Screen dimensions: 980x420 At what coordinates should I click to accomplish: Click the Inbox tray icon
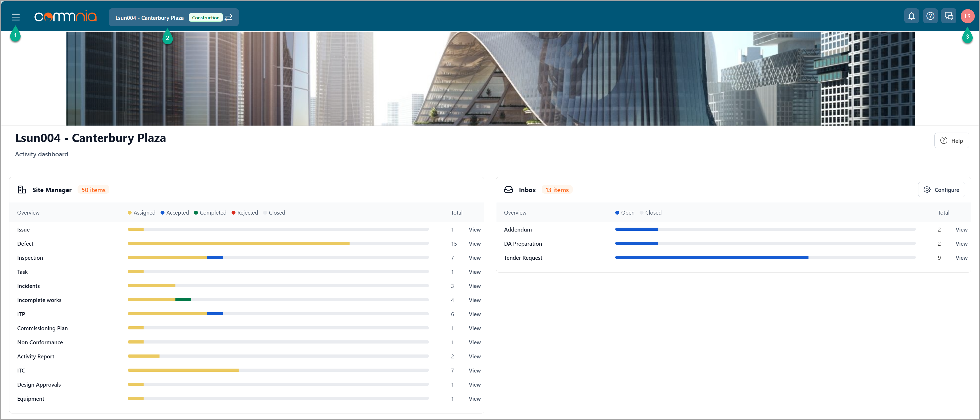[508, 190]
